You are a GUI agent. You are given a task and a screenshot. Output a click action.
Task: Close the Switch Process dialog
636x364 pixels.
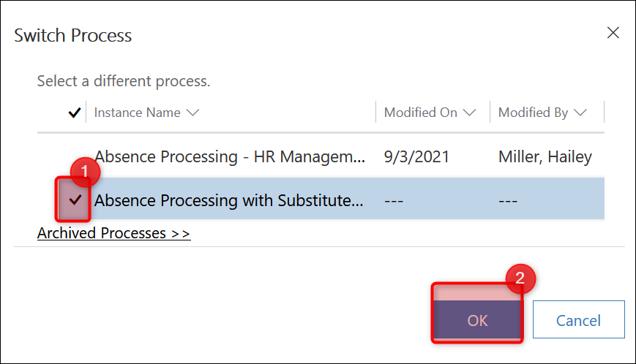click(x=613, y=33)
